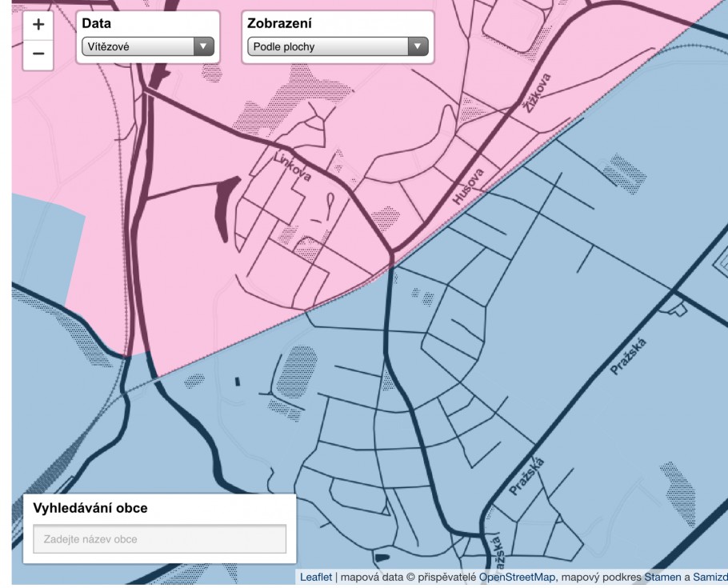The width and height of the screenshot is (728, 588).
Task: Click the Husova street label
Action: [469, 186]
